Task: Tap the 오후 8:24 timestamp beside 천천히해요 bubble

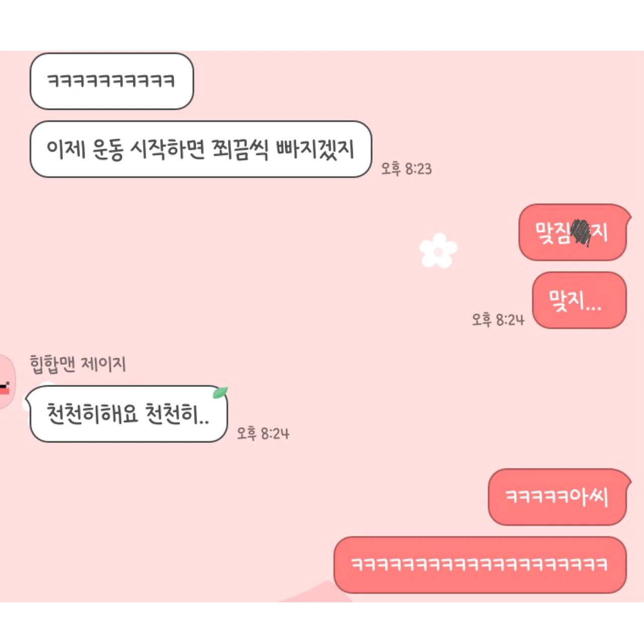Action: point(263,433)
